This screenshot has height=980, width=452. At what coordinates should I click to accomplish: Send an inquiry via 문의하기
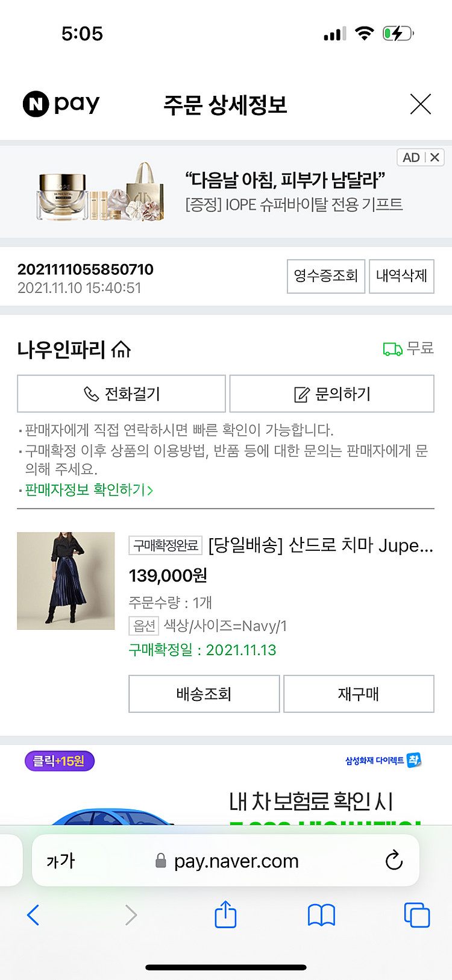331,394
